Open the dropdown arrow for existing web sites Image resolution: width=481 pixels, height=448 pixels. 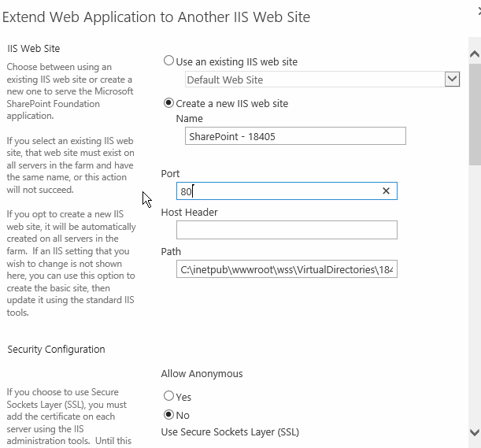pos(452,79)
